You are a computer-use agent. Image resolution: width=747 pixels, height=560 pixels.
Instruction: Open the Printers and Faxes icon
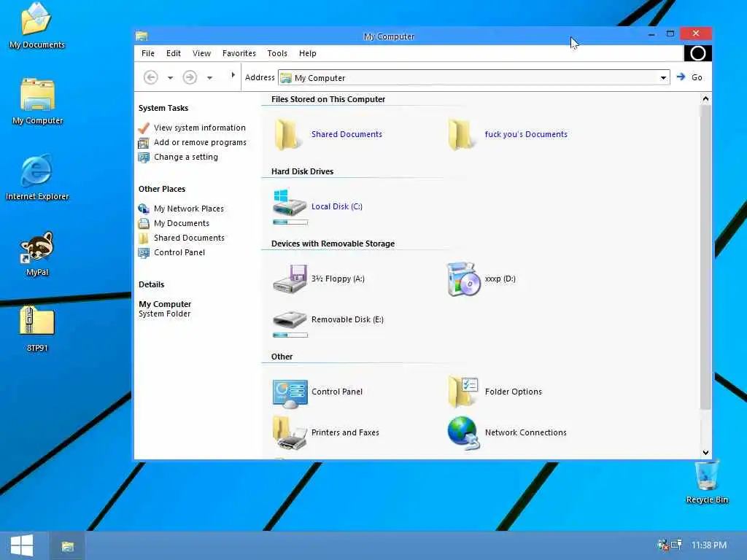click(290, 432)
